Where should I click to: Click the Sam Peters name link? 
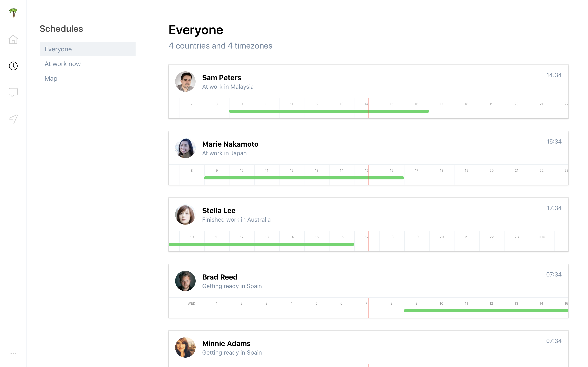click(222, 78)
